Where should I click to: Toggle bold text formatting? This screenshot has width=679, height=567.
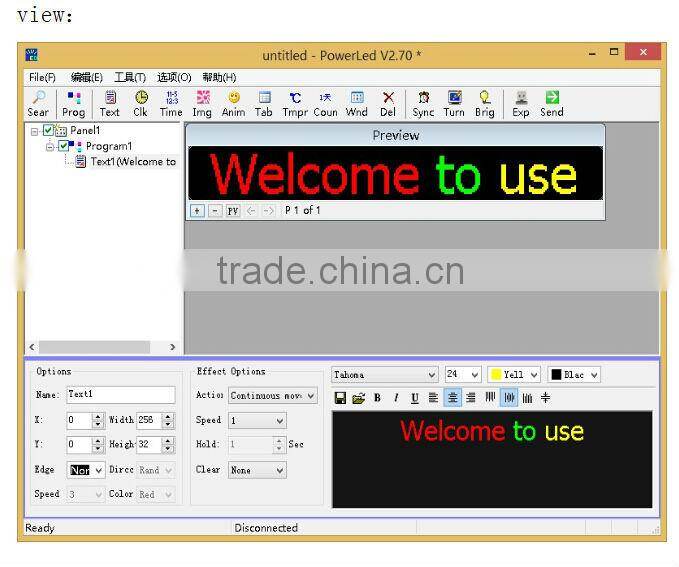point(377,398)
